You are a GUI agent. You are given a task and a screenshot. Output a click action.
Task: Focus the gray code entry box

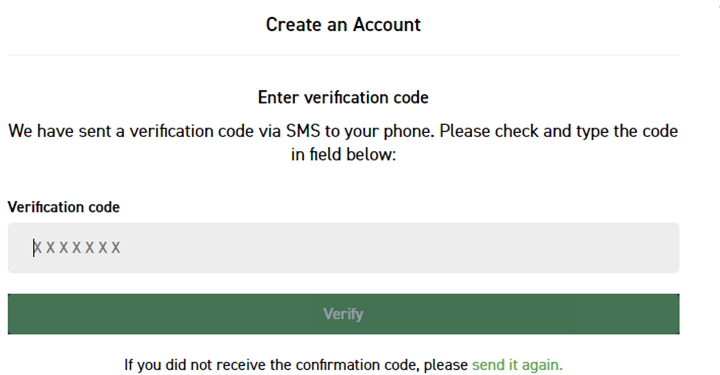[x=343, y=248]
